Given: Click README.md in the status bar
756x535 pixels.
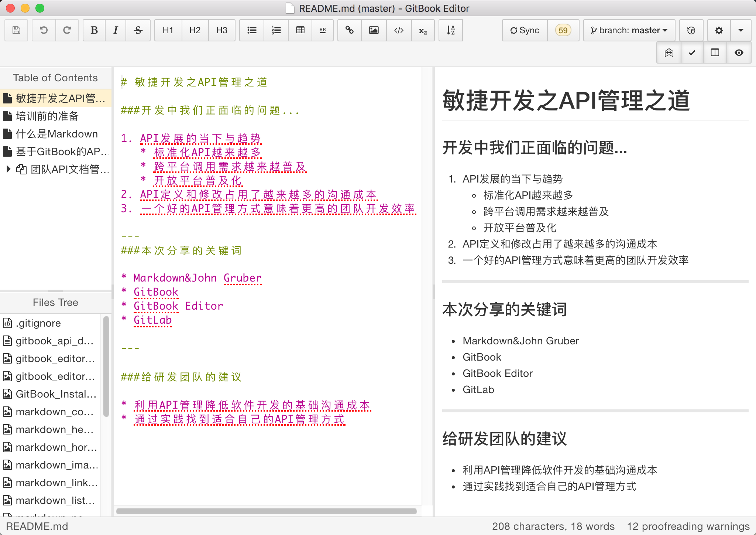Looking at the screenshot, I should tap(37, 526).
